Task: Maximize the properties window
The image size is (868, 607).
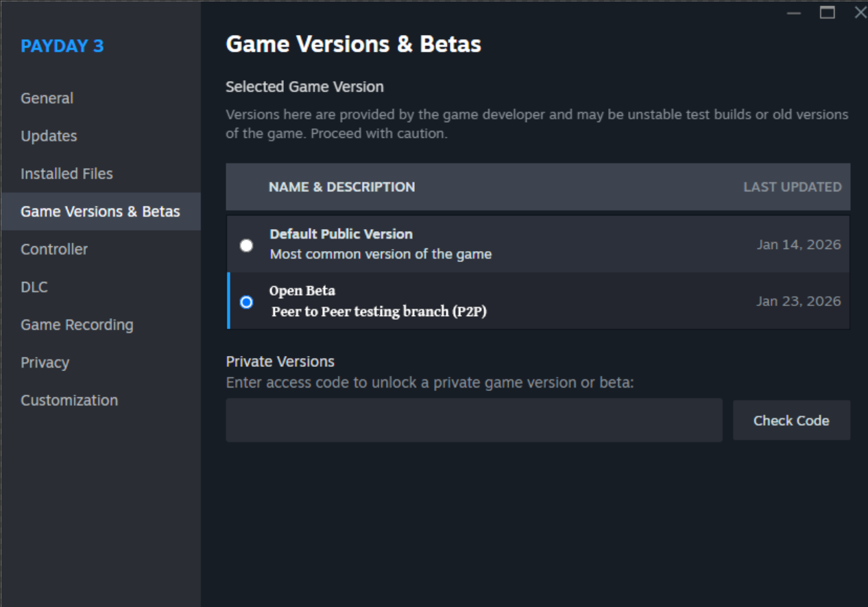Action: click(x=828, y=12)
